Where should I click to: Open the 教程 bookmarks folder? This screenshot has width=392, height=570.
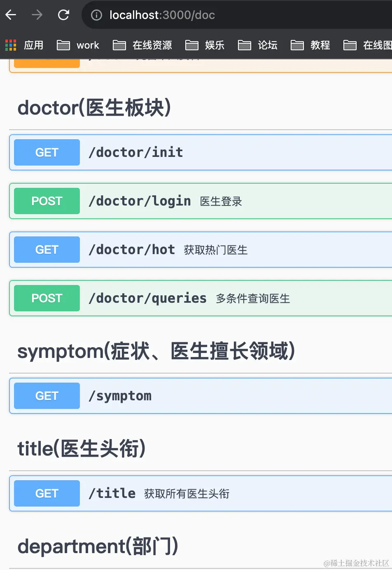(310, 45)
